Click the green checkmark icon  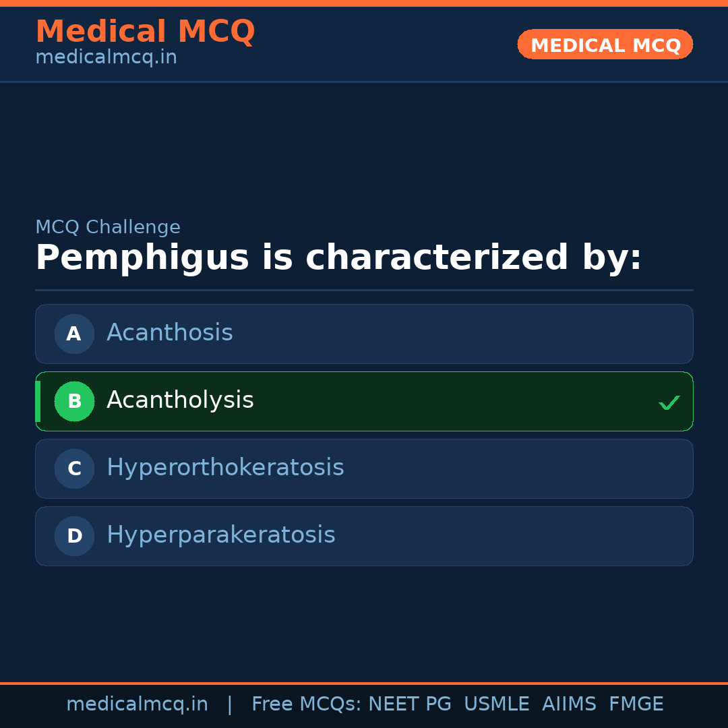[669, 403]
